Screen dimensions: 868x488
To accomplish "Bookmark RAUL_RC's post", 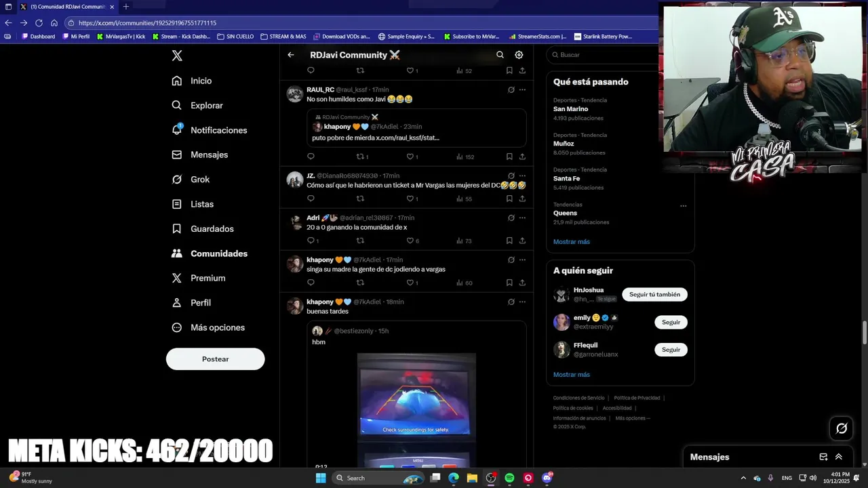I will coord(509,157).
